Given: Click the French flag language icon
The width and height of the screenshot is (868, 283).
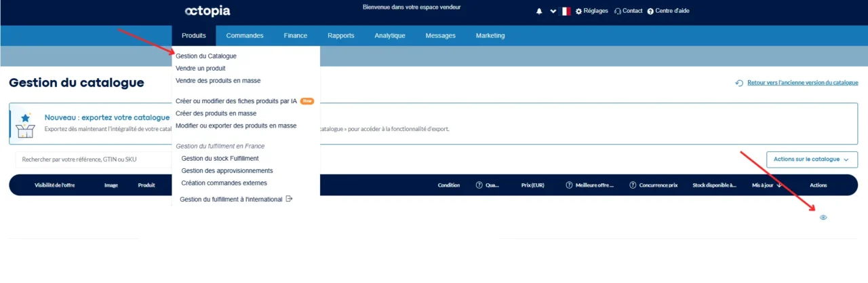Looking at the screenshot, I should click(566, 11).
